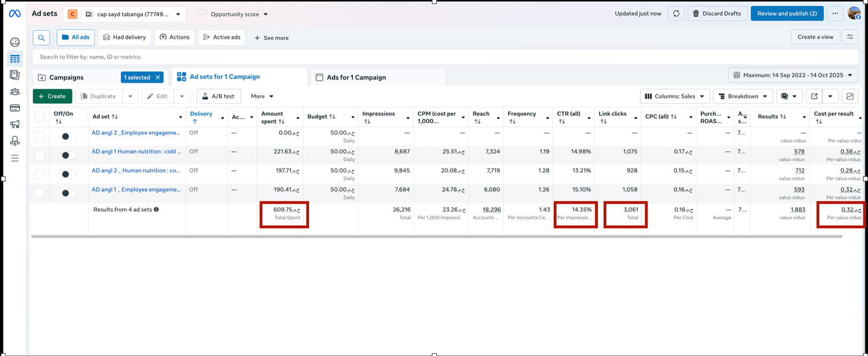Click the refresh data icon
Viewport: 868px width, 356px height.
pyautogui.click(x=675, y=13)
